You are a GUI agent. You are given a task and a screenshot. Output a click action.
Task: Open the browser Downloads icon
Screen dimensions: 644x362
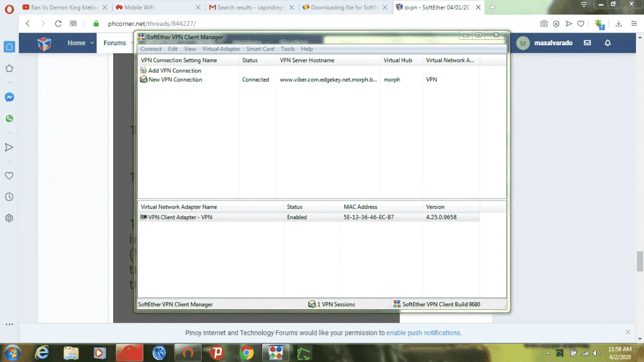(619, 24)
